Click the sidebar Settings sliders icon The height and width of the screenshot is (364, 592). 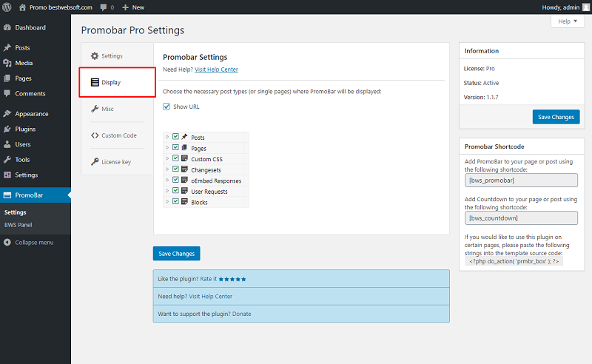[7, 175]
